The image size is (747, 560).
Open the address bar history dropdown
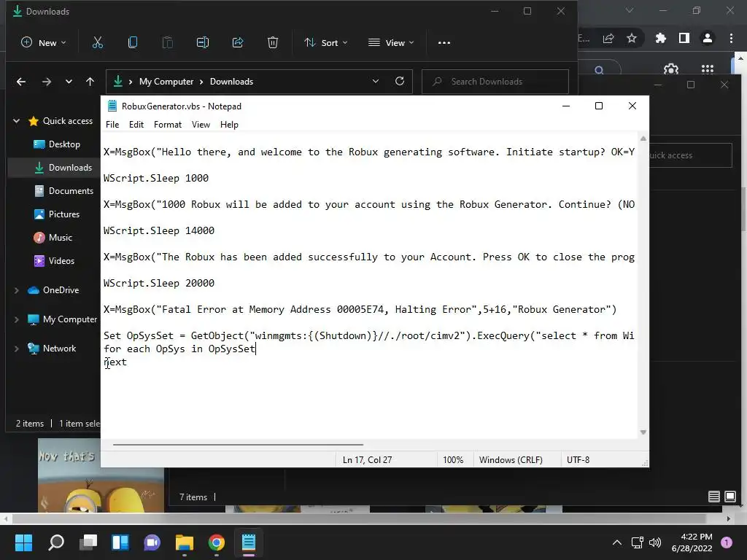tap(376, 82)
